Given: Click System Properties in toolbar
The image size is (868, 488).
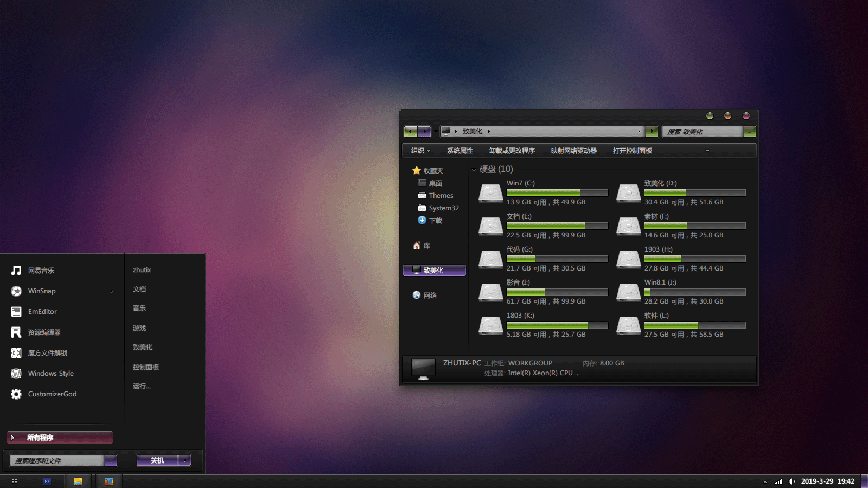Looking at the screenshot, I should coord(459,151).
